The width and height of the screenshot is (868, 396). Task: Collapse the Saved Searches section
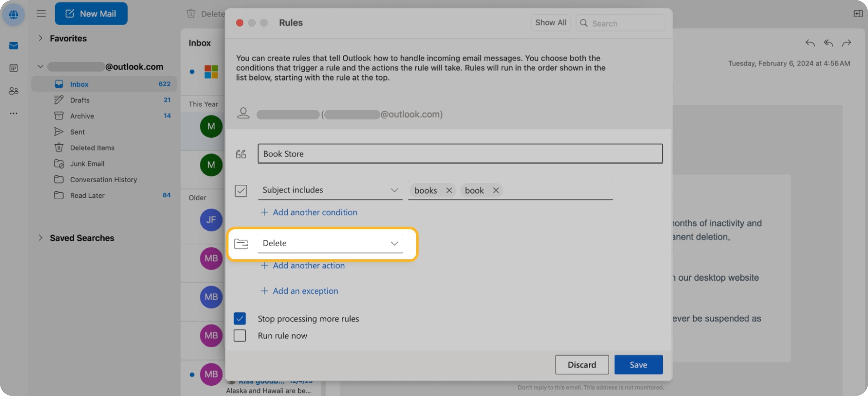tap(41, 238)
